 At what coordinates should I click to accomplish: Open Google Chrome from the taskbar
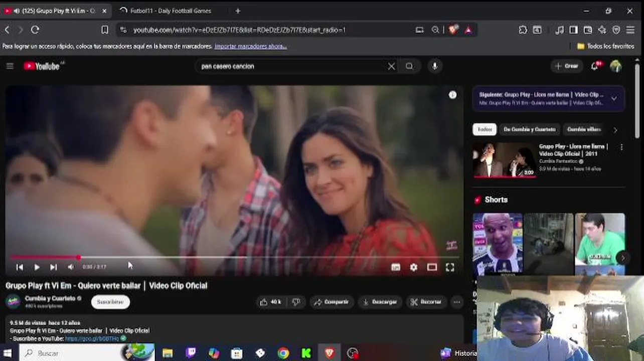[x=283, y=353]
